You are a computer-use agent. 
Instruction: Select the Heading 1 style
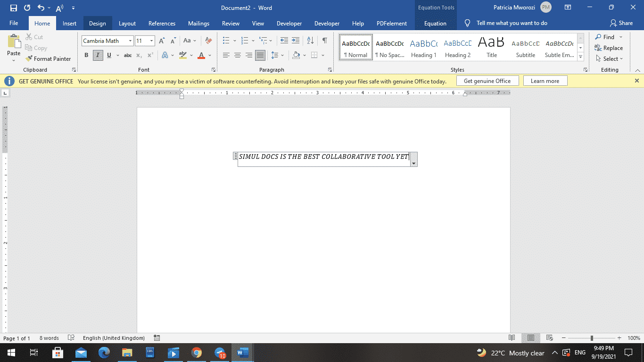(x=423, y=47)
